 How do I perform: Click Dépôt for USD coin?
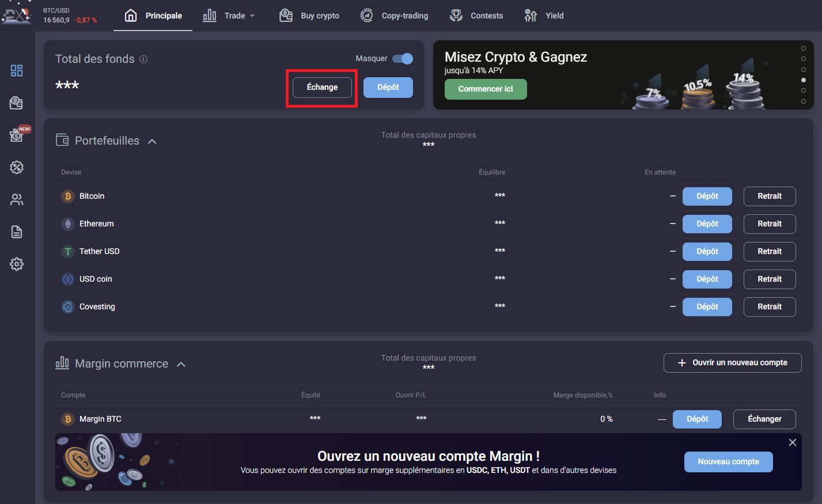707,279
